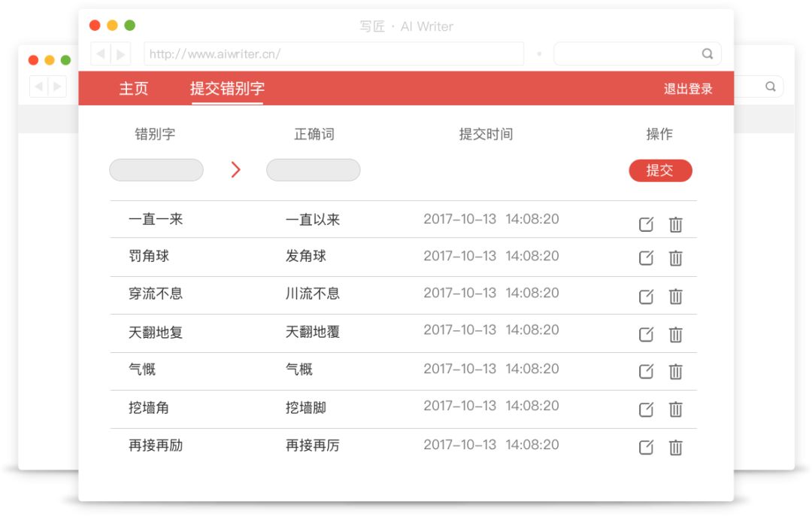
Task: Click the search box in AI Writer window
Action: [x=638, y=54]
